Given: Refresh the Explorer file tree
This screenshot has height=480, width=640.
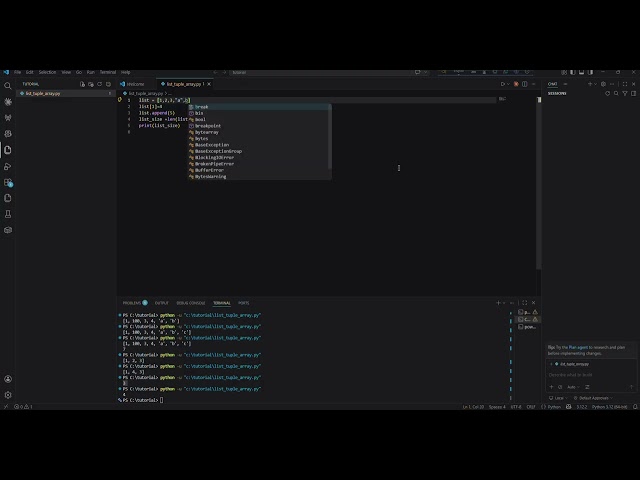Looking at the screenshot, I should (100, 84).
